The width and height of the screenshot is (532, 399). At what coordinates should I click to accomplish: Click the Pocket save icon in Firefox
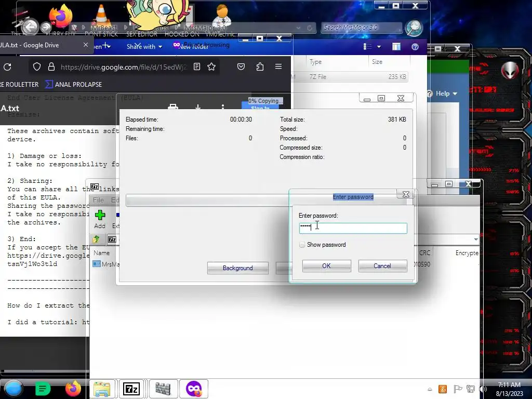[241, 66]
